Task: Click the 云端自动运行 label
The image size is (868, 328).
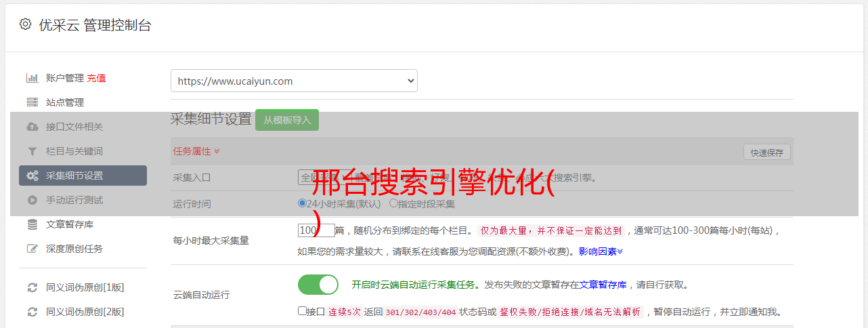Action: (202, 295)
